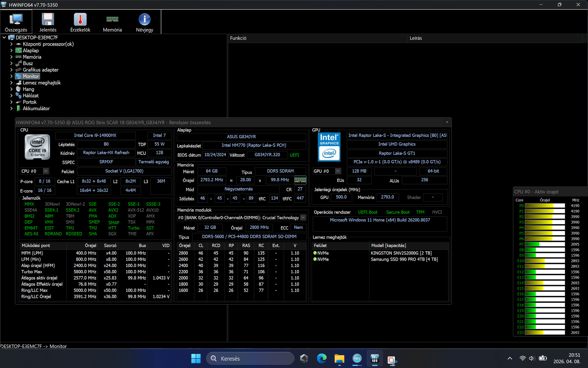Open the Összegzés summary toolbar button

coord(16,22)
